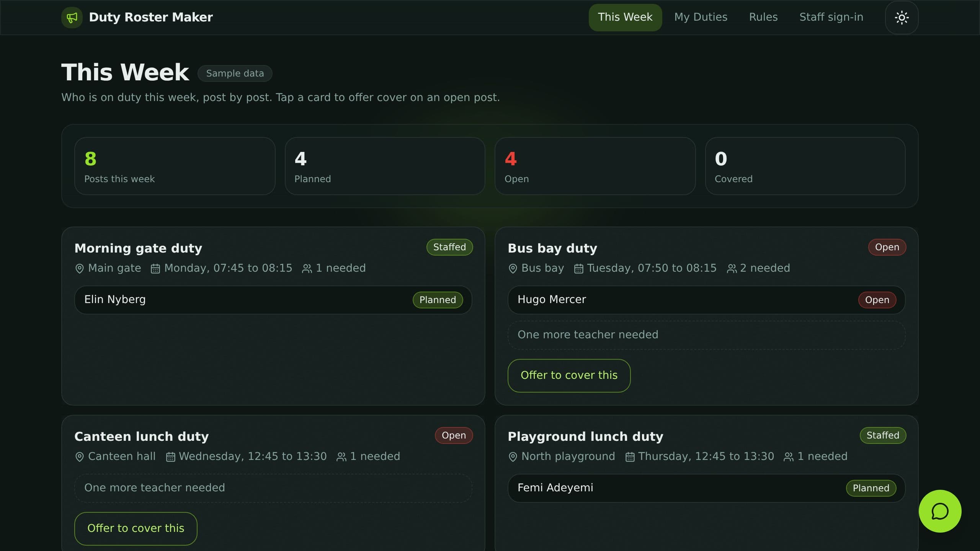The width and height of the screenshot is (980, 551).
Task: Click Staffed badge on Playground lunch duty
Action: 883,435
